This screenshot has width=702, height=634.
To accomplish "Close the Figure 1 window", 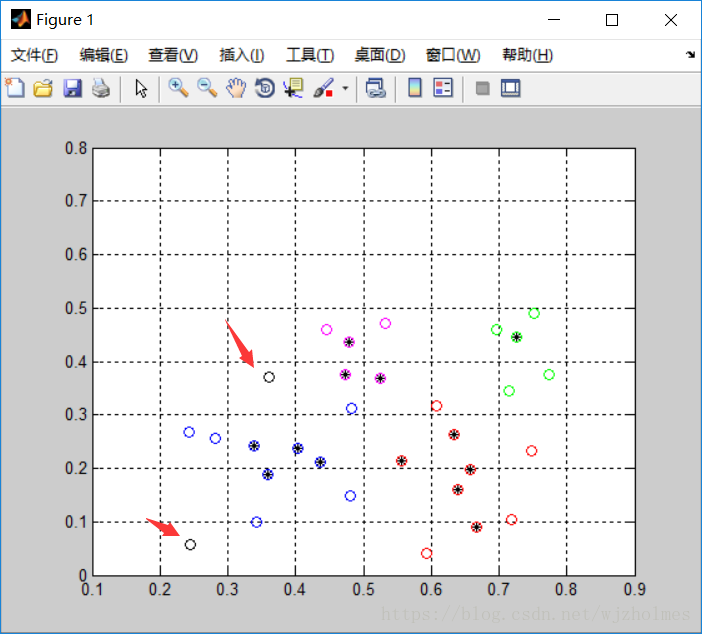I will click(x=671, y=20).
